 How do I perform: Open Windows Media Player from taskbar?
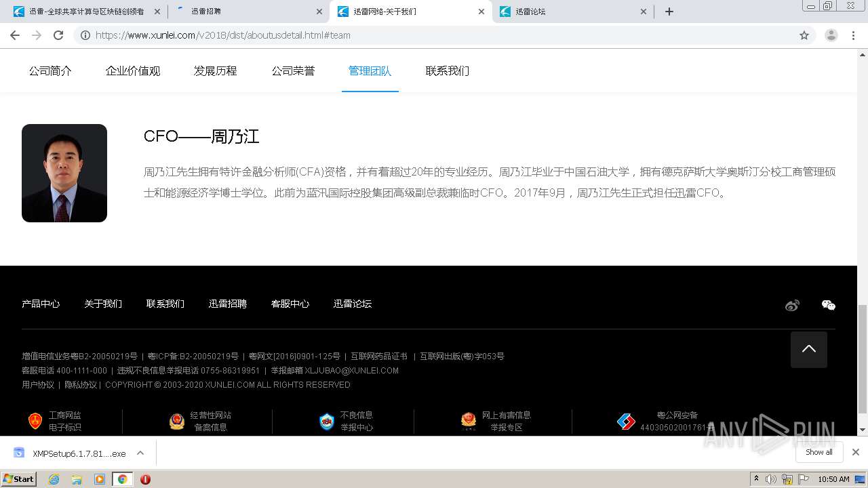[100, 479]
